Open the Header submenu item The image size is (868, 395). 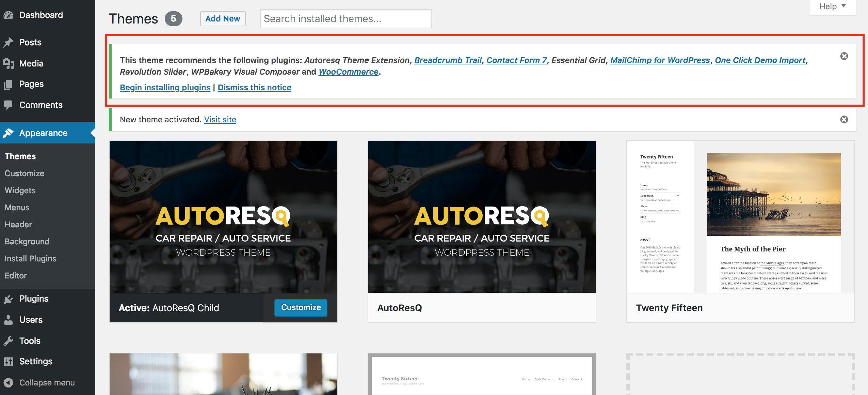[18, 225]
